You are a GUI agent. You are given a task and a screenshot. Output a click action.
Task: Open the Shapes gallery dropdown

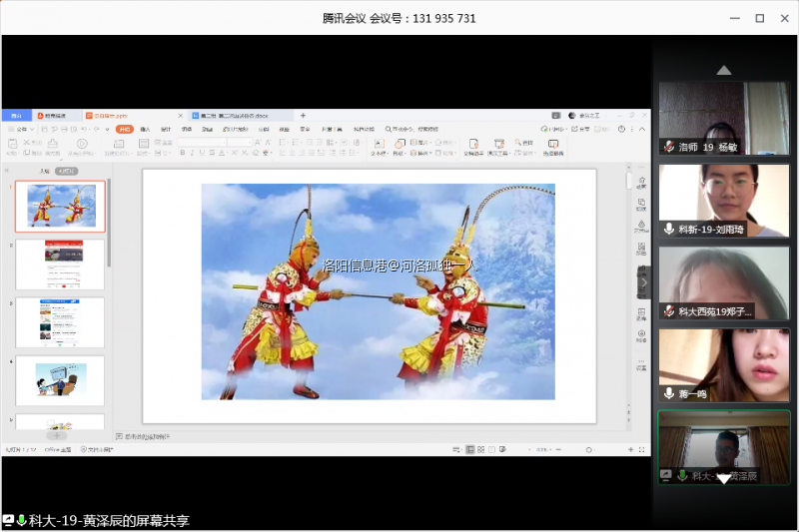[399, 147]
